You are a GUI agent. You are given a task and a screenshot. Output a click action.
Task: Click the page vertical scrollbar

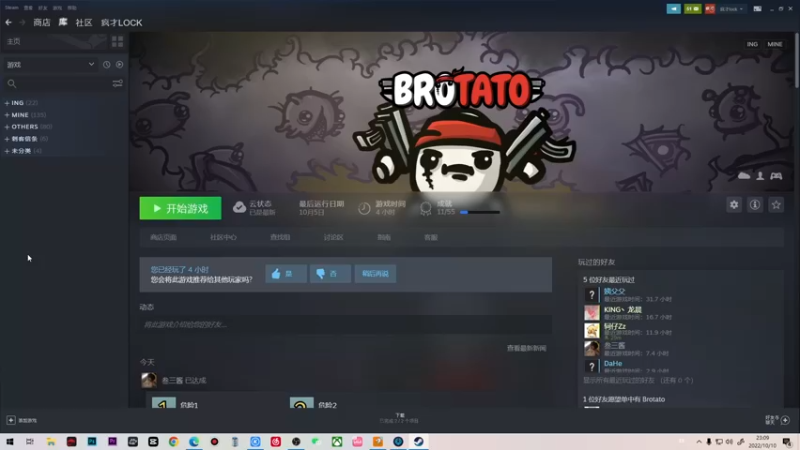click(x=796, y=59)
